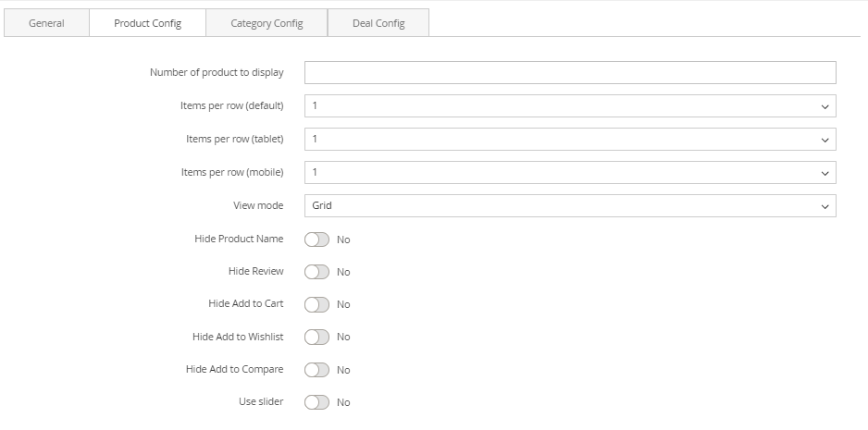Viewport: 868px width, 430px height.
Task: Switch to the General tab
Action: [46, 23]
